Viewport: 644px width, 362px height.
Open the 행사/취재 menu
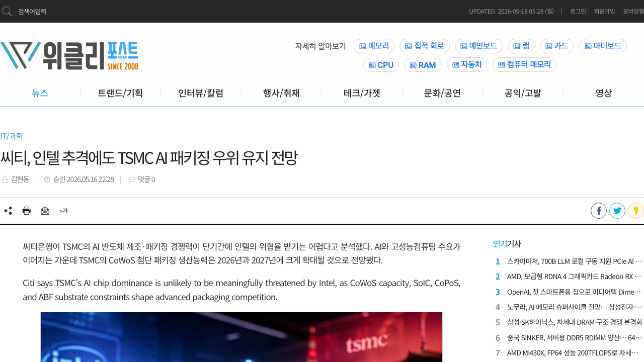[x=281, y=93]
